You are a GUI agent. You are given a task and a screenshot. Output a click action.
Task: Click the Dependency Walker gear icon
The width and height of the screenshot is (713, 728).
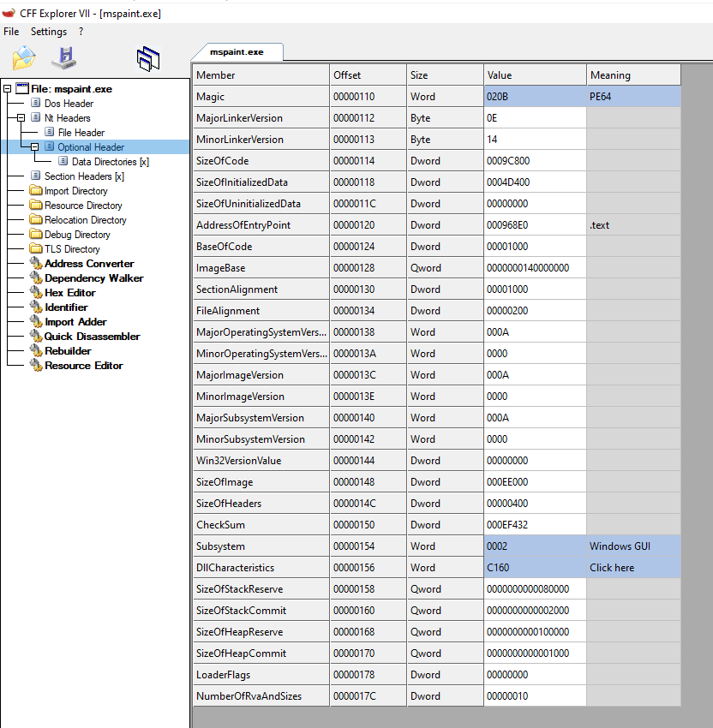click(x=36, y=277)
